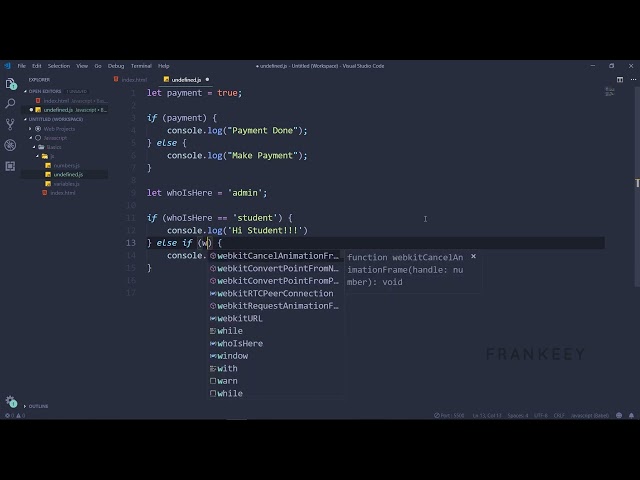Place cursor on the 'Hi Student!!!' string
Viewport: 640px width, 480px height.
pos(264,231)
